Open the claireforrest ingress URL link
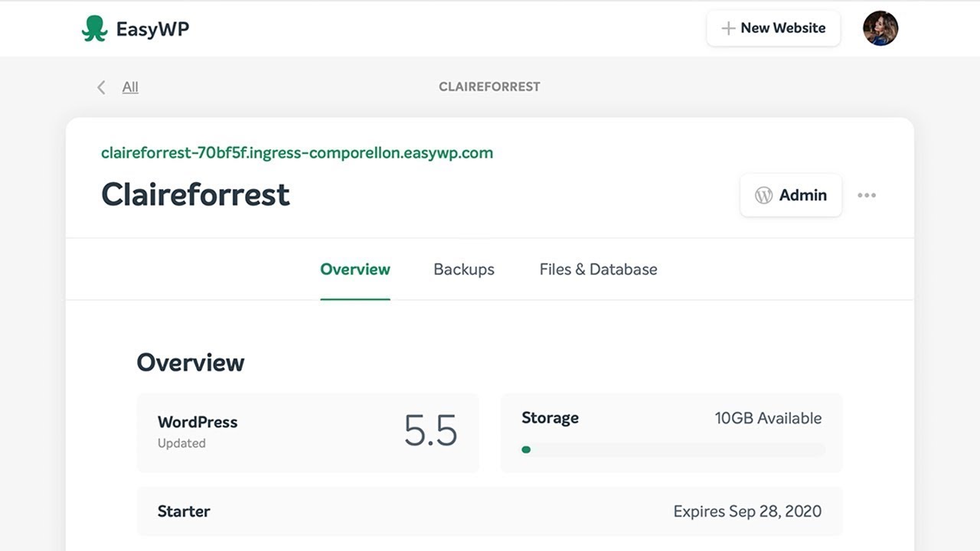This screenshot has width=980, height=551. 297,153
